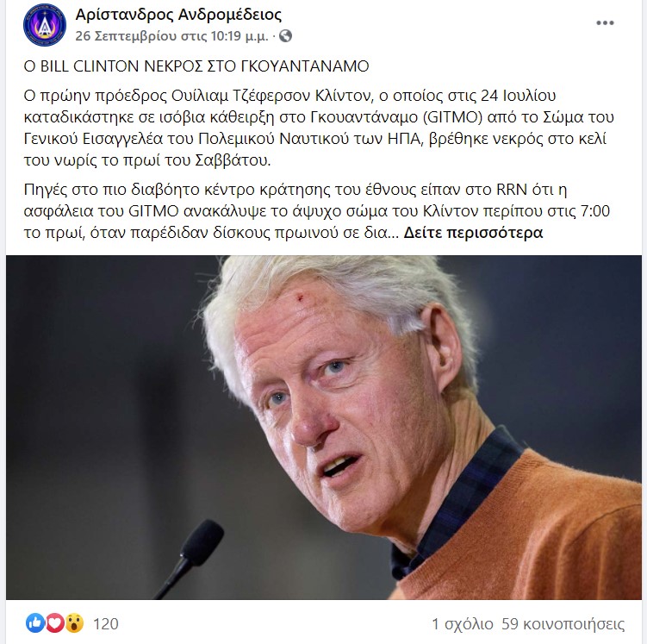The width and height of the screenshot is (647, 644).
Task: Open the attached photo of the man
Action: click(x=324, y=428)
